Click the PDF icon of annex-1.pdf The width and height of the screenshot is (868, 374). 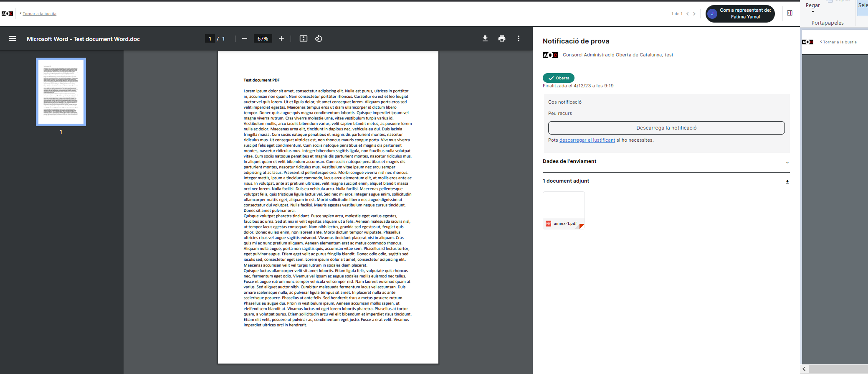click(x=549, y=224)
